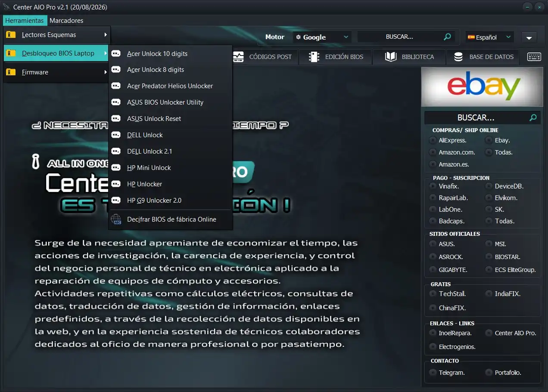Select the GIGABYTE radio option
548x392 pixels.
[433, 270]
